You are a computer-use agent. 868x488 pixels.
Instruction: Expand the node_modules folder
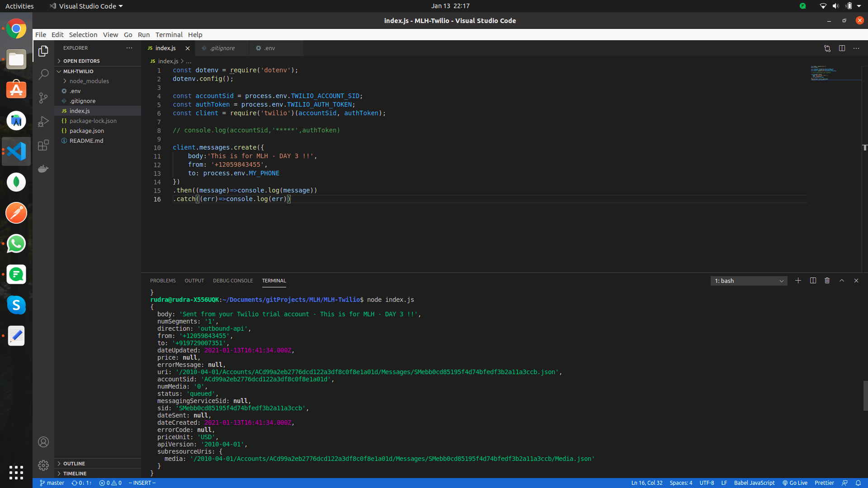tap(89, 81)
